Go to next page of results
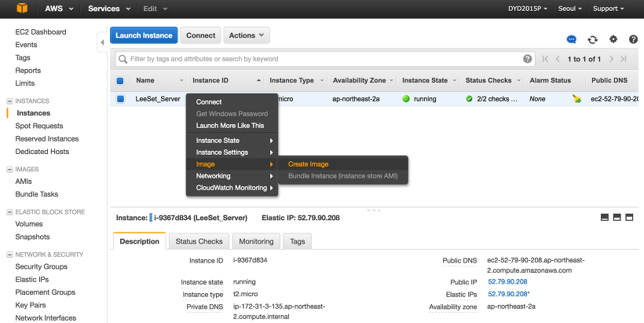 coord(612,59)
